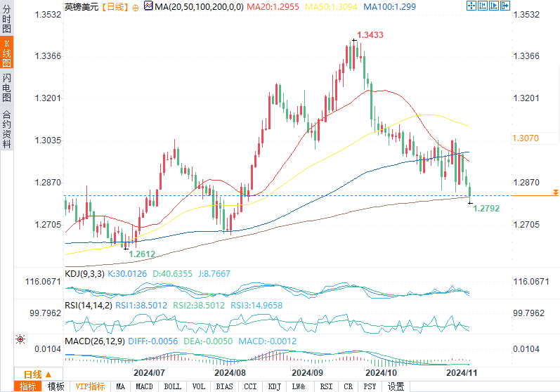This screenshot has height=392, width=560.
Task: Toggle the VOL indicator
Action: [x=199, y=386]
